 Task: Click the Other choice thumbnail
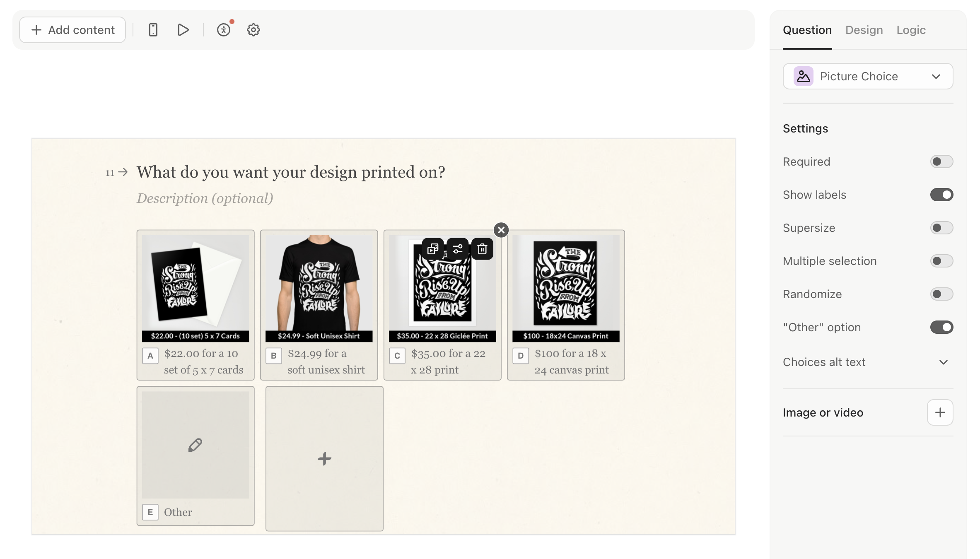click(195, 443)
